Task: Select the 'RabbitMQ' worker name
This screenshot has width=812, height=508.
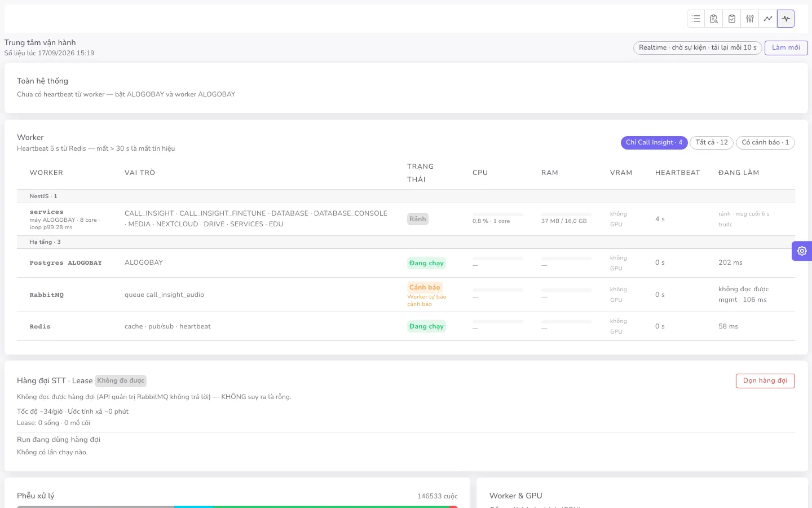Action: (46, 295)
